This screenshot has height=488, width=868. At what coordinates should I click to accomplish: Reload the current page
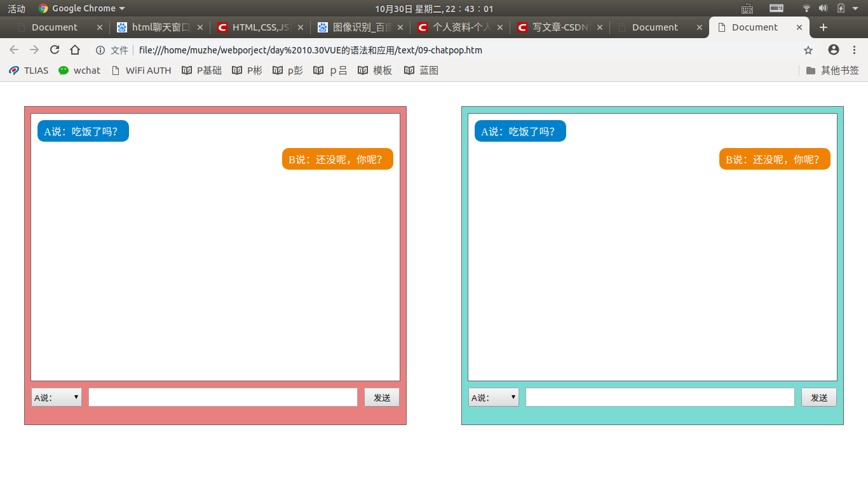click(x=55, y=50)
